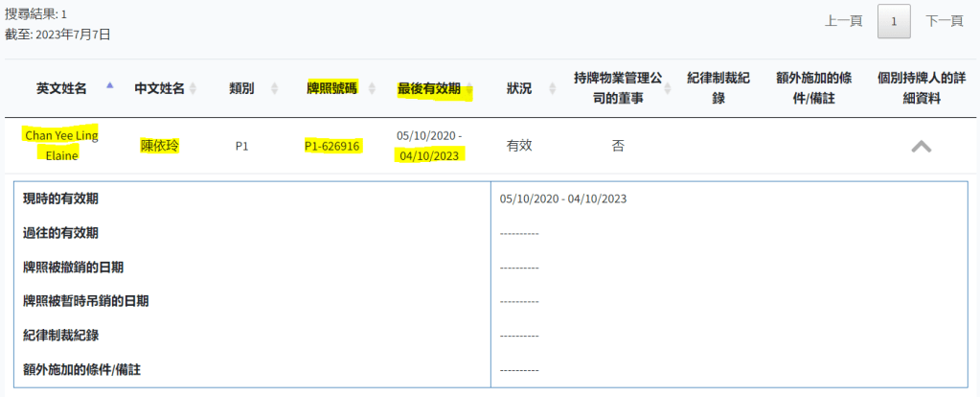Viewport: 980px width, 397px height.
Task: Click the sort icon next to 中文姓名
Action: 193,88
